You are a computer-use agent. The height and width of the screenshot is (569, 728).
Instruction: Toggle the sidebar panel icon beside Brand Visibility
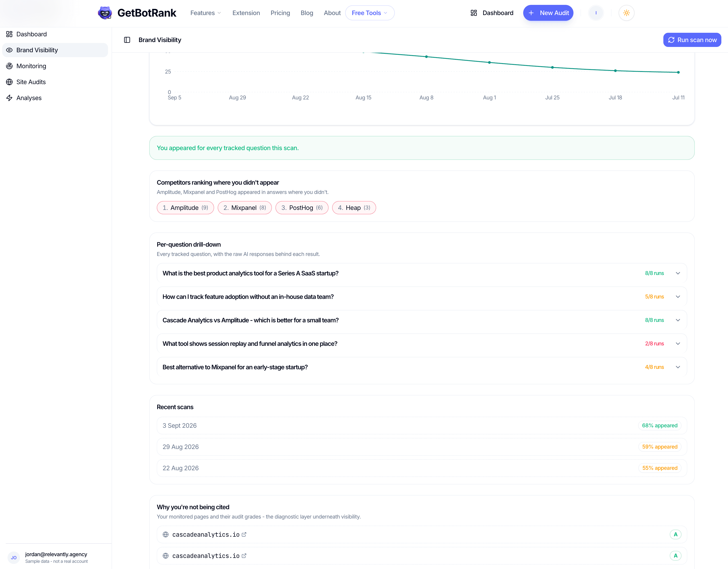pos(127,40)
